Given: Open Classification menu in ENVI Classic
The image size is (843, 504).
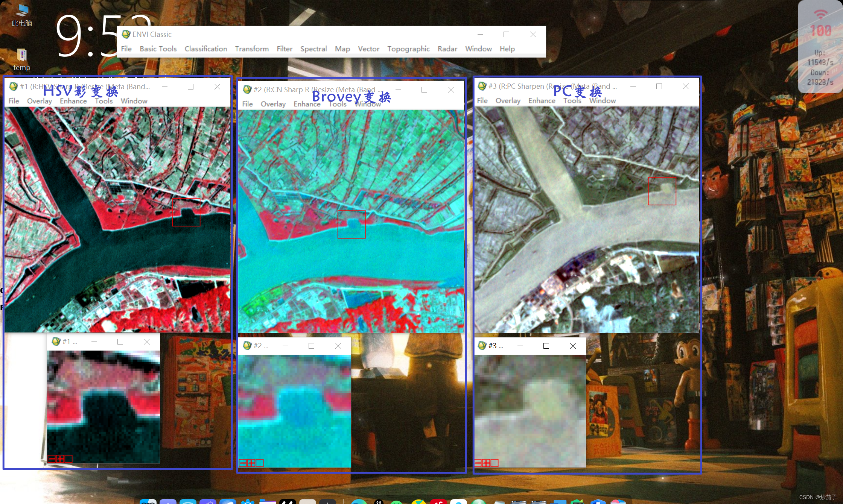Looking at the screenshot, I should point(205,49).
